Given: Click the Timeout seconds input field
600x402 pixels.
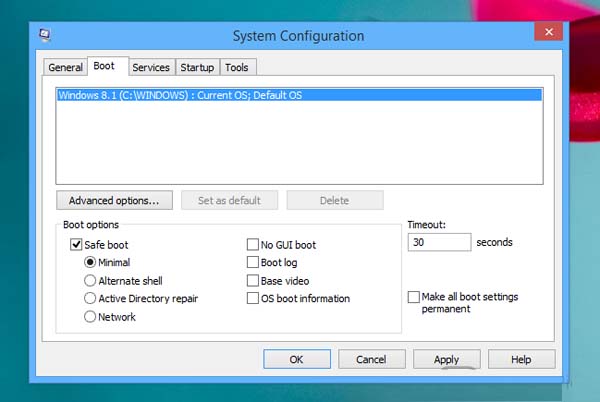Looking at the screenshot, I should click(439, 242).
